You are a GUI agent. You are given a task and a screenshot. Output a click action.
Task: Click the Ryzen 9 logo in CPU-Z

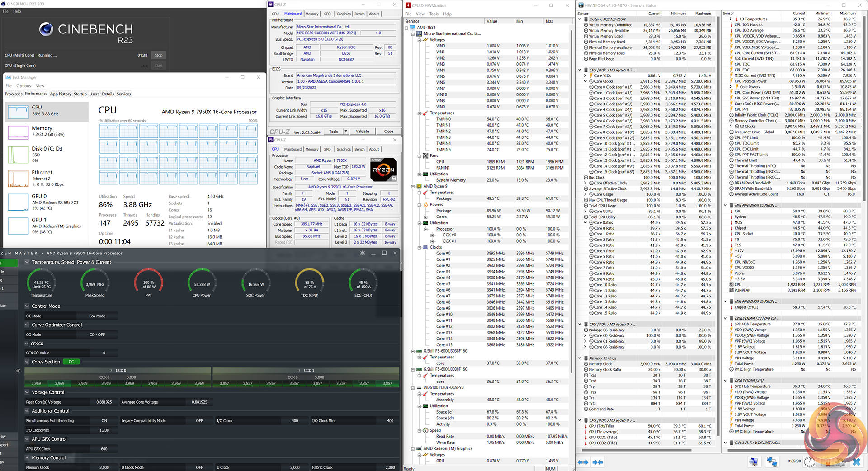click(x=383, y=170)
